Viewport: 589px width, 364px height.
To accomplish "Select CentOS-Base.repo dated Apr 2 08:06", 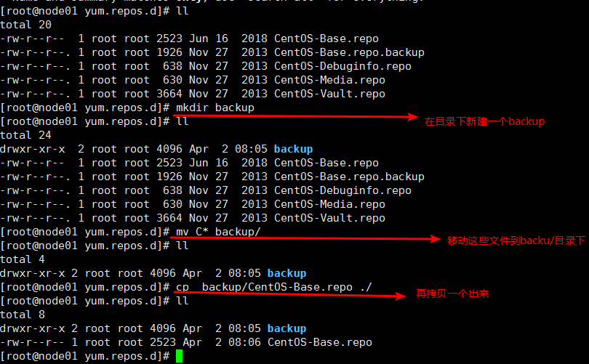I will pos(320,342).
